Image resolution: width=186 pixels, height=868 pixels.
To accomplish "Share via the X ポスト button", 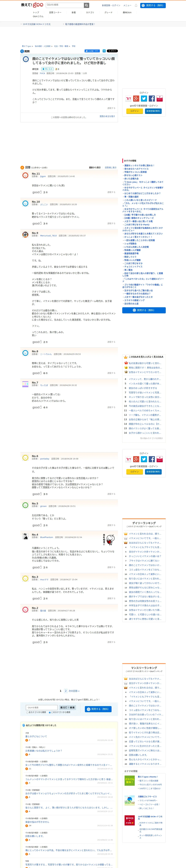I will 112,51.
